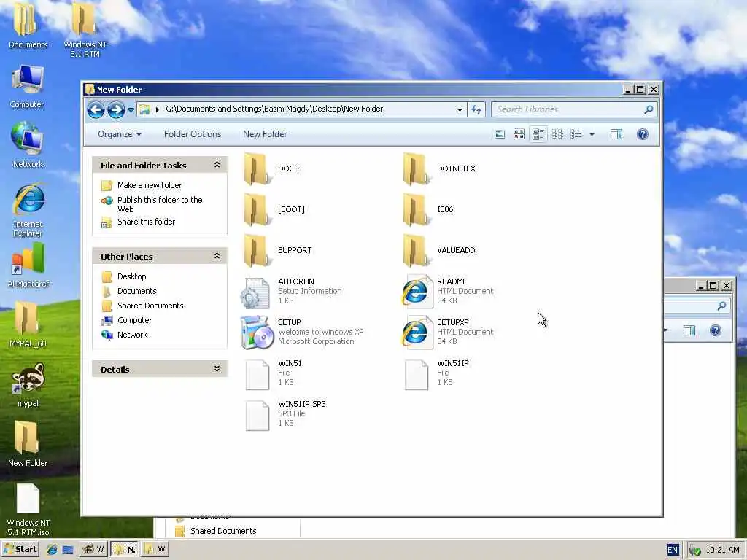Click the New Folder toolbar button
Screen dimensions: 747x560
265,134
